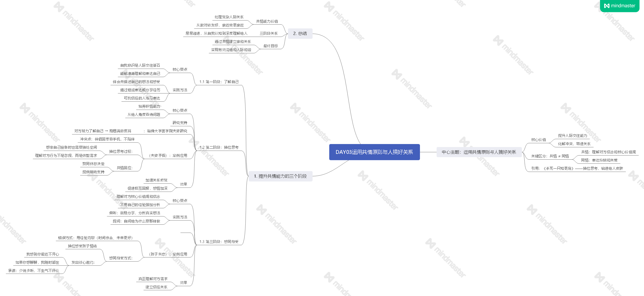
Task: Select '1. 提升共情能力的三个阶段' node
Action: 280,176
